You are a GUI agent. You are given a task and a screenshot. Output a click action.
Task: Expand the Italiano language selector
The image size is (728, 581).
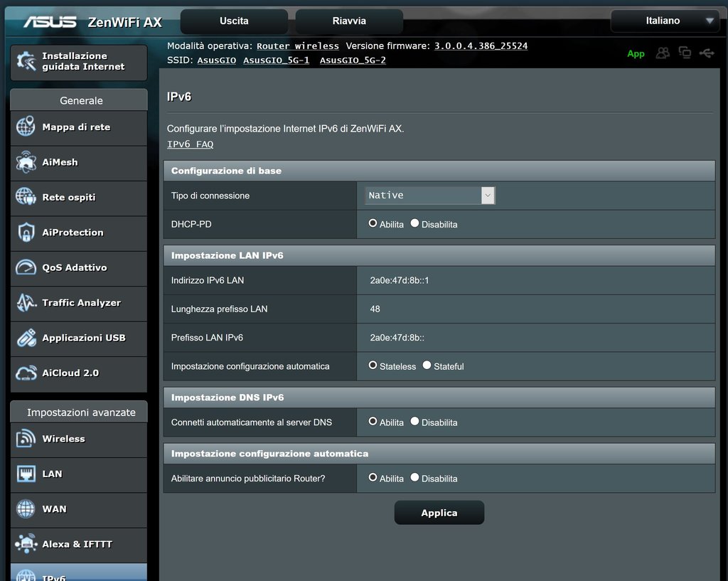click(x=664, y=21)
